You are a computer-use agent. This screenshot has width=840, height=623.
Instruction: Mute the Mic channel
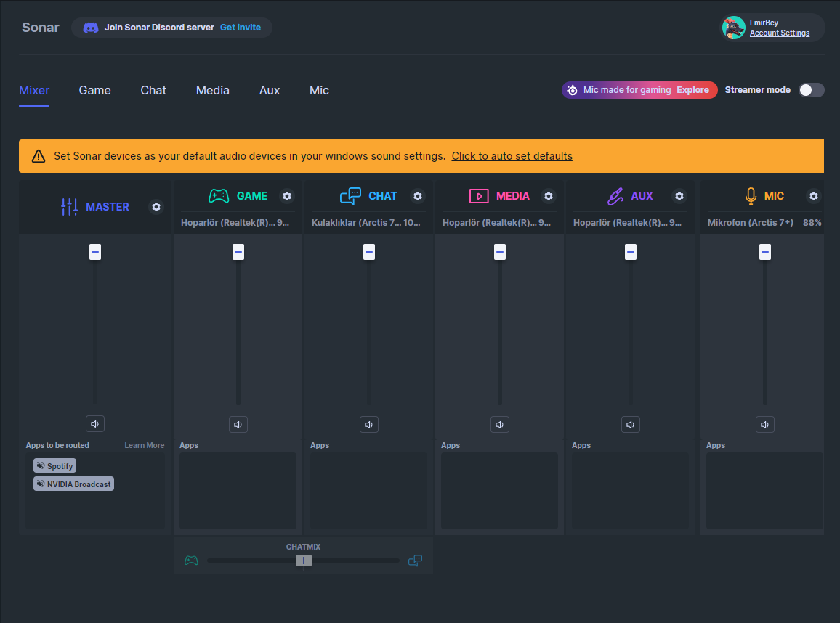(764, 425)
